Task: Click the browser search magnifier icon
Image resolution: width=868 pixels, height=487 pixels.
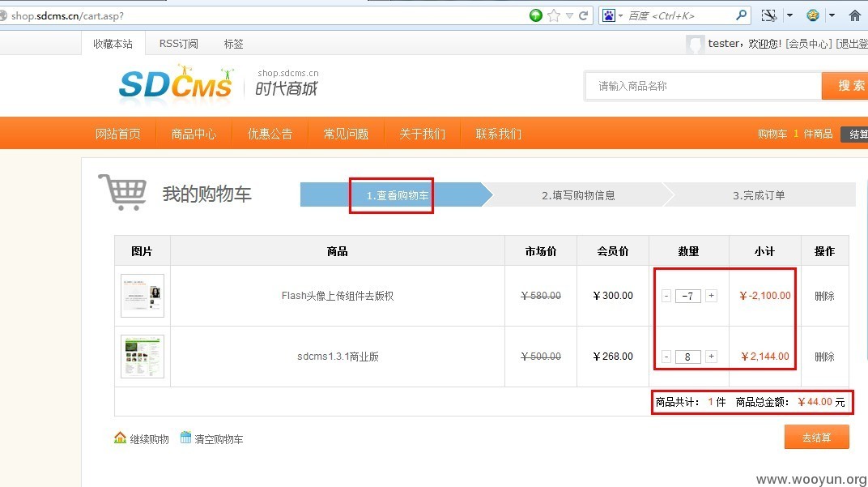Action: point(741,15)
